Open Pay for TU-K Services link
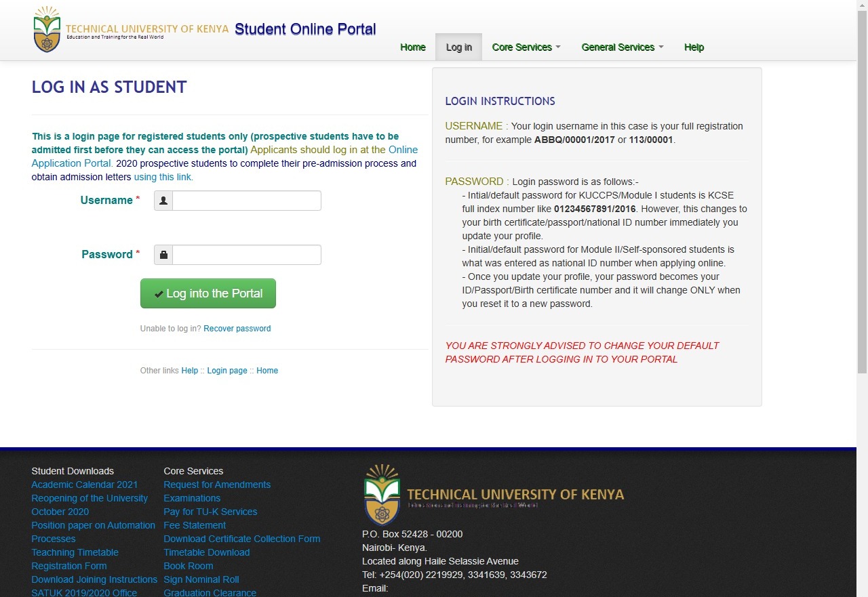The image size is (868, 597). pos(210,512)
